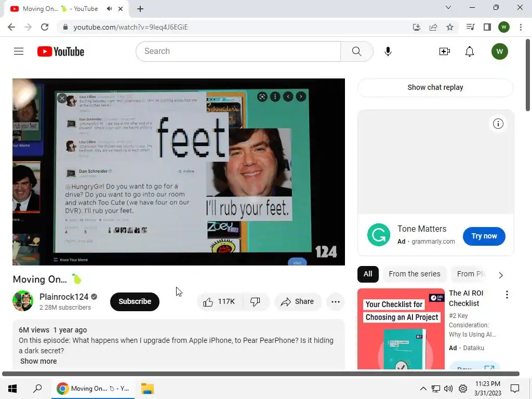Go forward in the Chrome browser

tap(28, 27)
